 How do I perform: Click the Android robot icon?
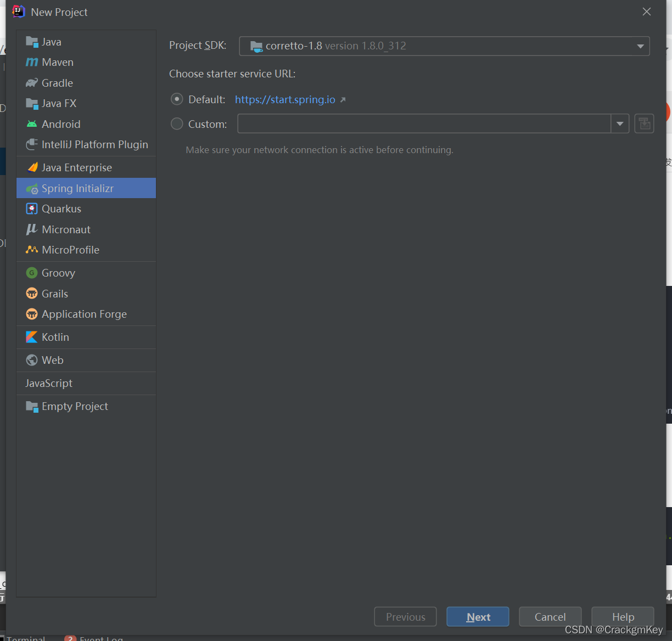[32, 124]
